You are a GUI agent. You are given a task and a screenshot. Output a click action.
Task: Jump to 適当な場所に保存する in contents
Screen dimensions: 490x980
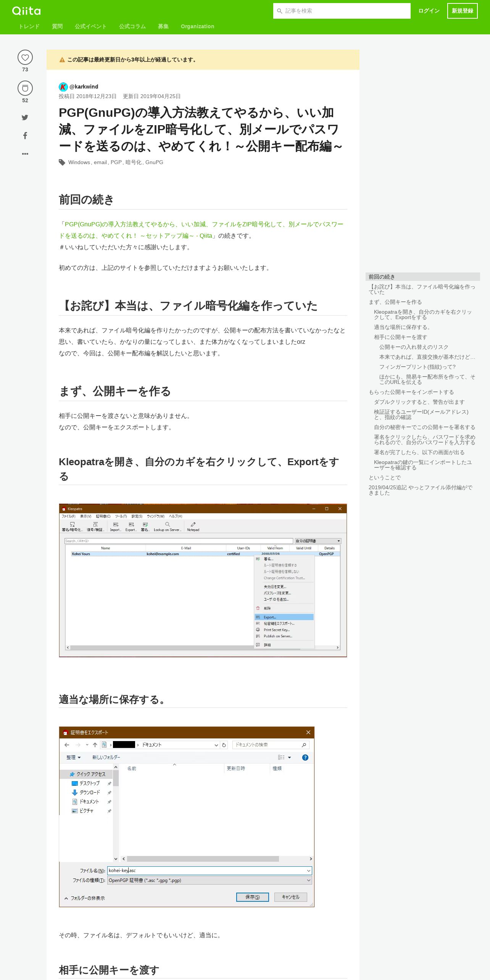[x=403, y=327]
